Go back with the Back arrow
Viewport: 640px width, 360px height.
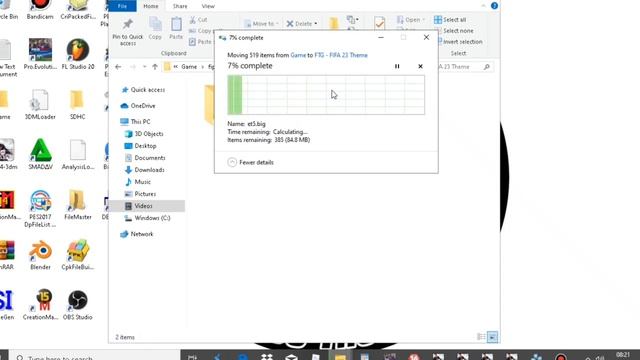pos(118,67)
